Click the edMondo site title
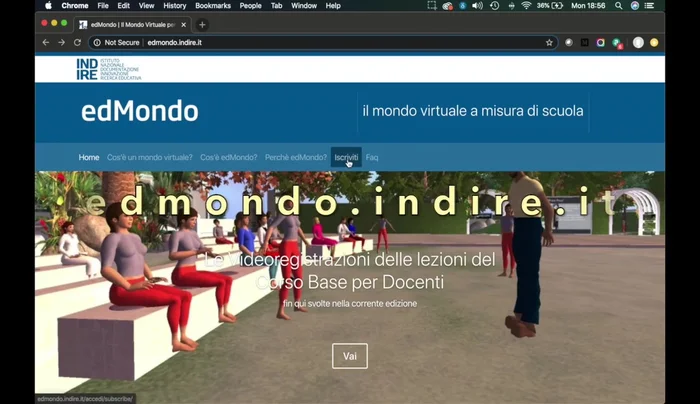 [x=140, y=111]
